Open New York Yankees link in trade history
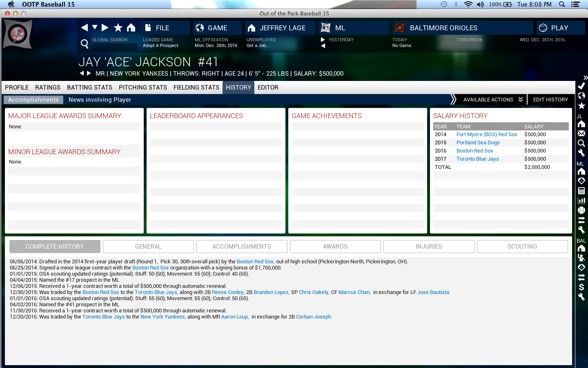The width and height of the screenshot is (588, 368). [163, 317]
